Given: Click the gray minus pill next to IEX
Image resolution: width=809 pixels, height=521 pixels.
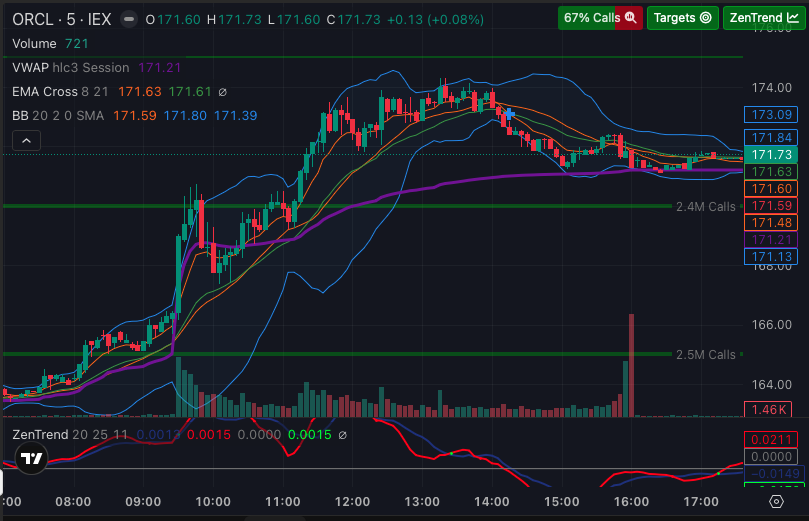Looking at the screenshot, I should click(x=129, y=20).
